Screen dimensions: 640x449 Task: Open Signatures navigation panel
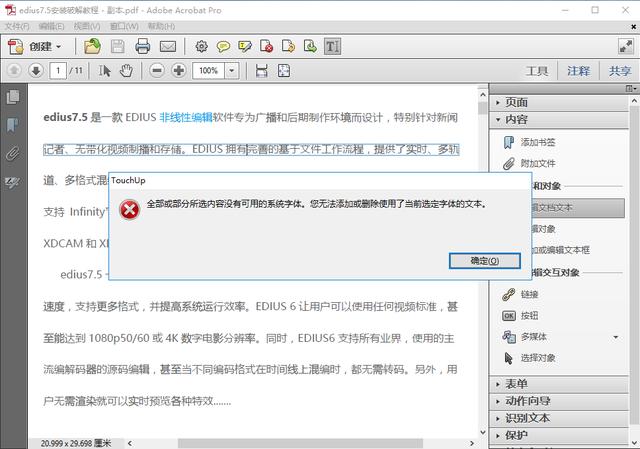tap(13, 182)
